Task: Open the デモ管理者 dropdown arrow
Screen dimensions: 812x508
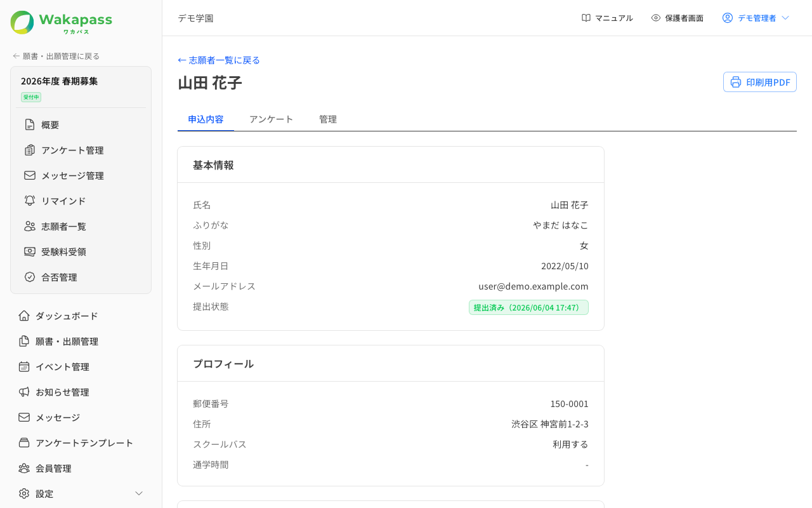Action: point(785,18)
